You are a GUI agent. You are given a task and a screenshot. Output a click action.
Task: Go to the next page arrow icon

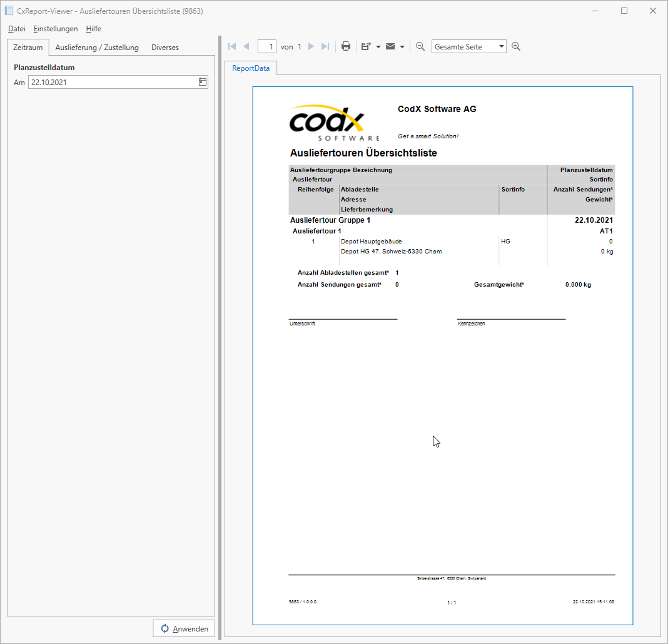tap(311, 46)
